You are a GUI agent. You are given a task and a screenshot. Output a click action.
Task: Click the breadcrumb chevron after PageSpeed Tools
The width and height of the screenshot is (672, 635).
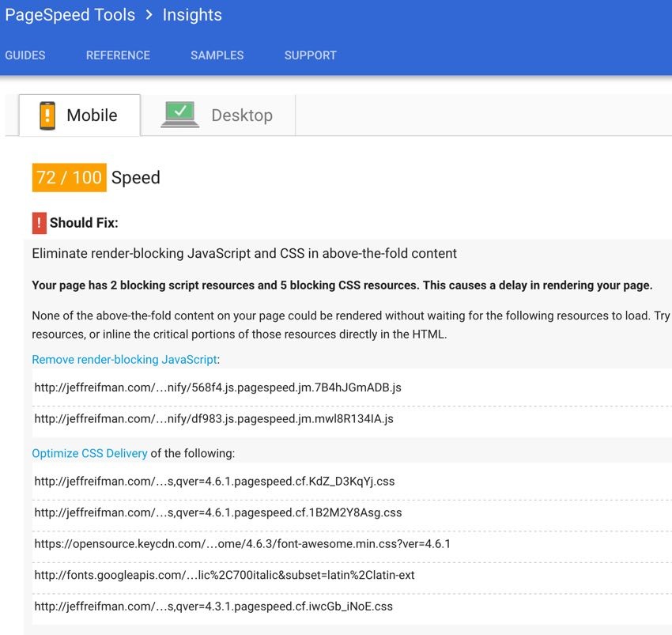tap(149, 15)
